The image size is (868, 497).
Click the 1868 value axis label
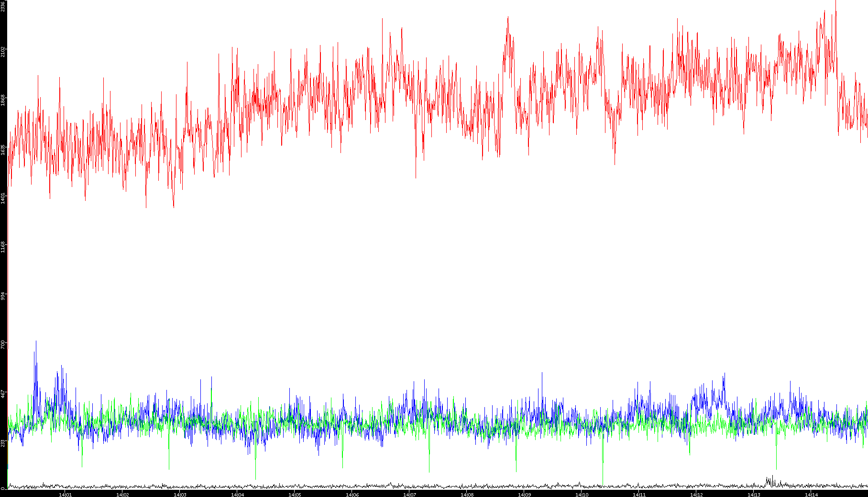click(x=3, y=100)
